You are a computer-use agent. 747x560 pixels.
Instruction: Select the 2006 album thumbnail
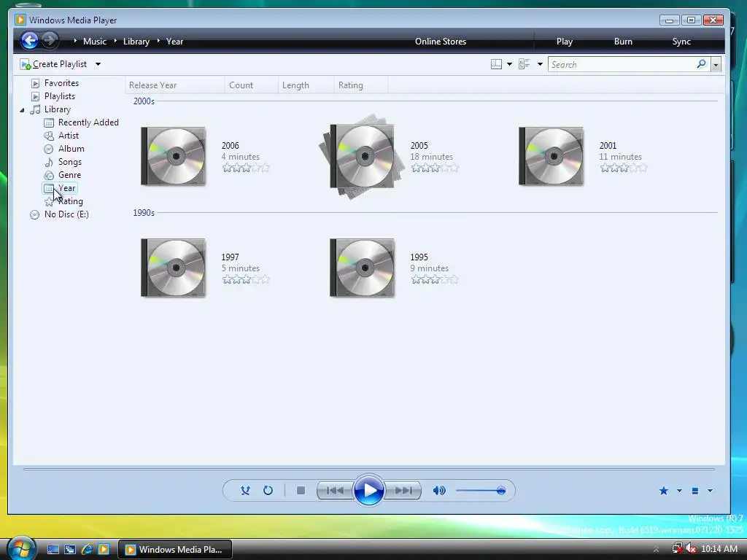(174, 156)
